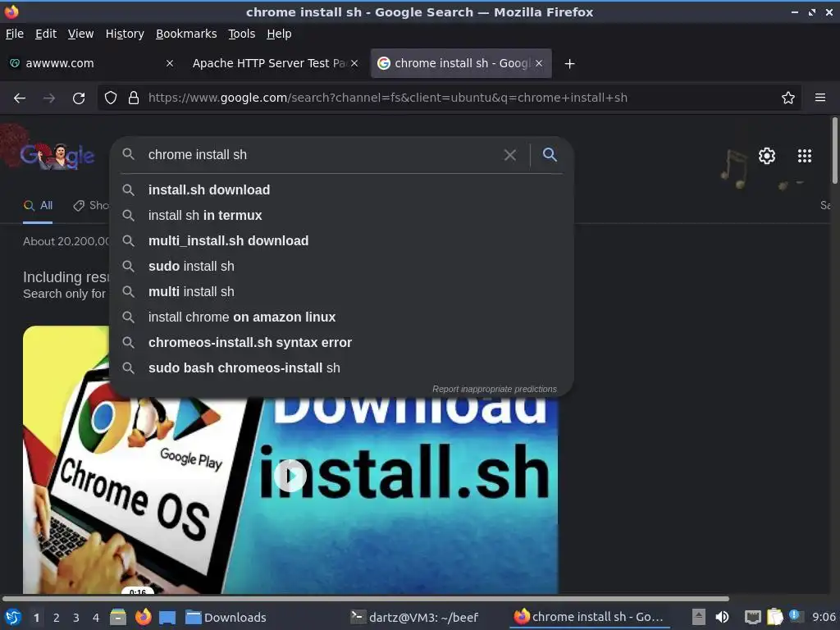The height and width of the screenshot is (630, 840).
Task: Open the Edit menu
Action: [46, 34]
